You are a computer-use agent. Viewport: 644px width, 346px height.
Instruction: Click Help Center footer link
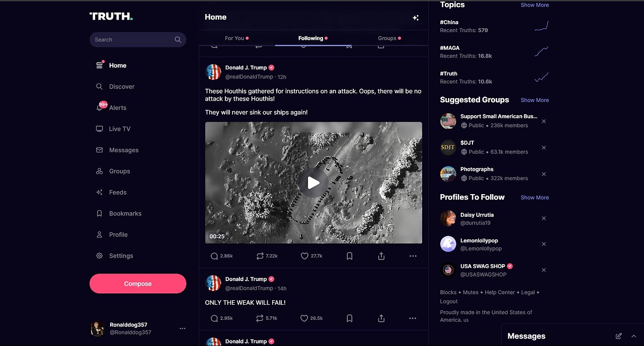[500, 292]
